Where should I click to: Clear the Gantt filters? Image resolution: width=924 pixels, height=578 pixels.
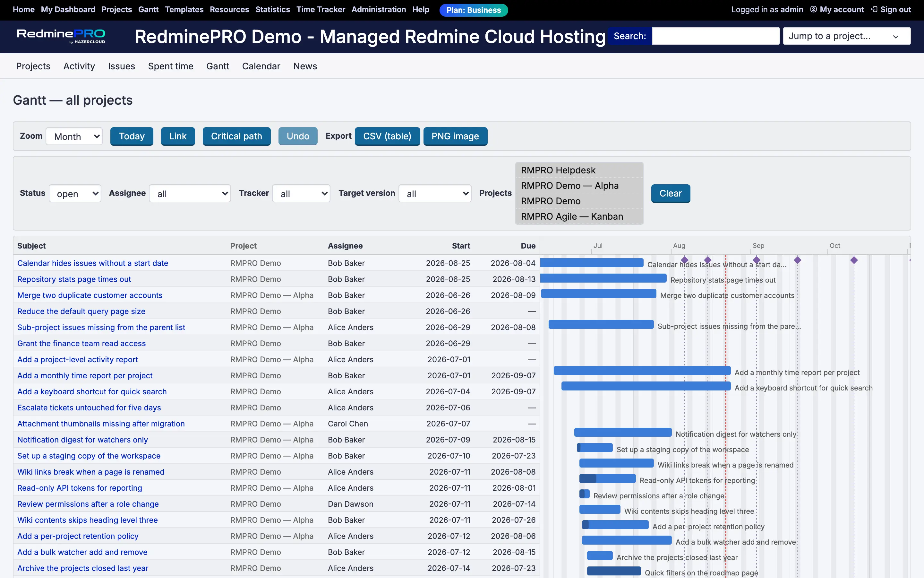[671, 193]
